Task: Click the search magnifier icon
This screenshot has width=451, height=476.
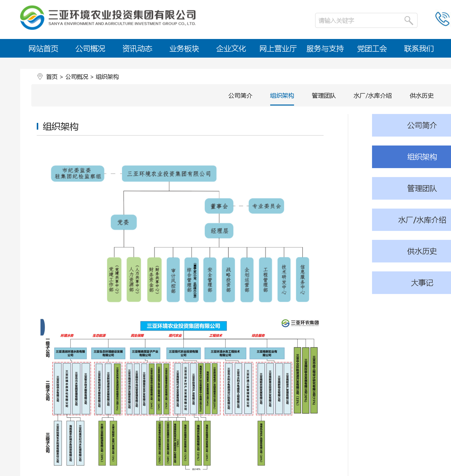Action: 409,20
